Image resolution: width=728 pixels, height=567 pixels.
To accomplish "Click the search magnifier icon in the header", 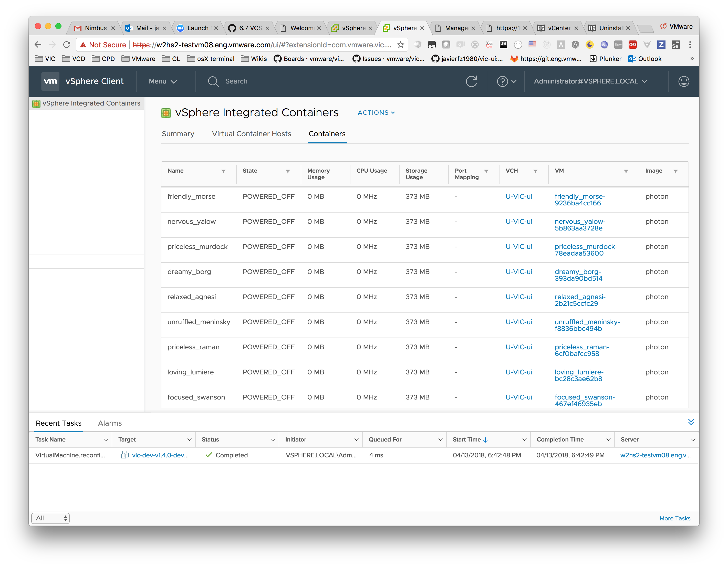I will pyautogui.click(x=213, y=81).
